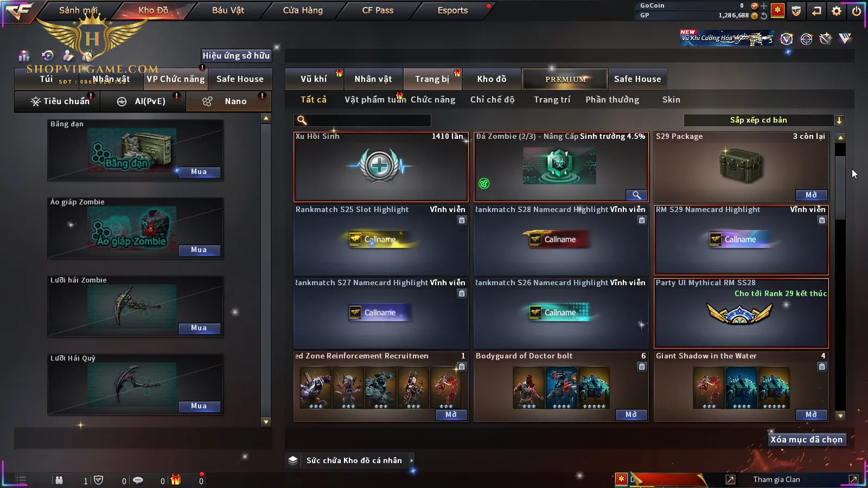Screen dimensions: 868x488
Task: Toggle the Nano mode
Action: click(228, 101)
